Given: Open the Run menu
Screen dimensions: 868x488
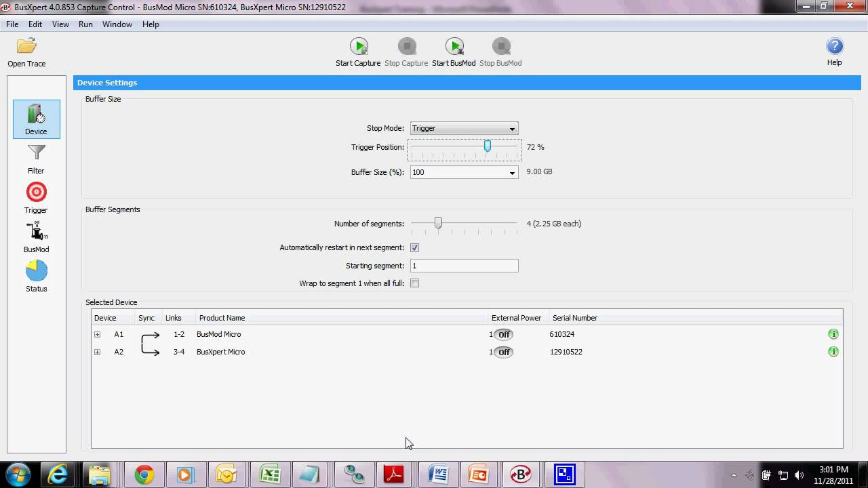Looking at the screenshot, I should coord(85,24).
